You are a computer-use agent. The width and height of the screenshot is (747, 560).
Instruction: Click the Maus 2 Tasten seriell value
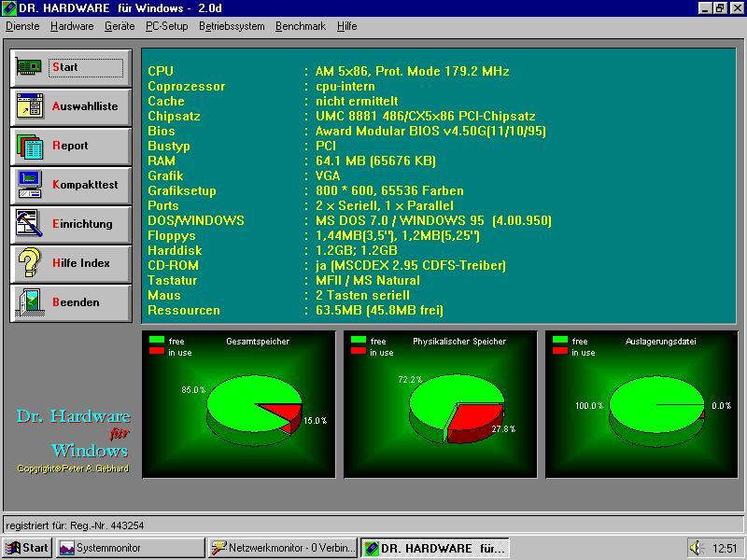tap(362, 295)
